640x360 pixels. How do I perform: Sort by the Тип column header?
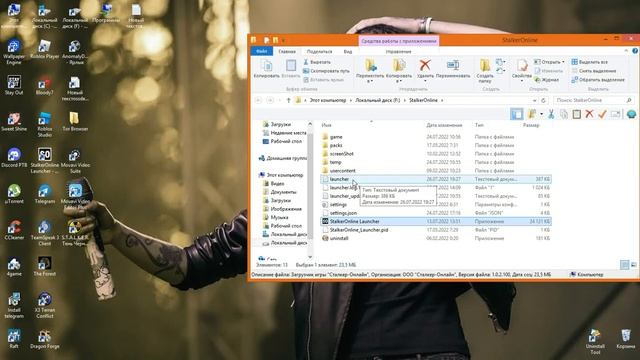(479, 125)
